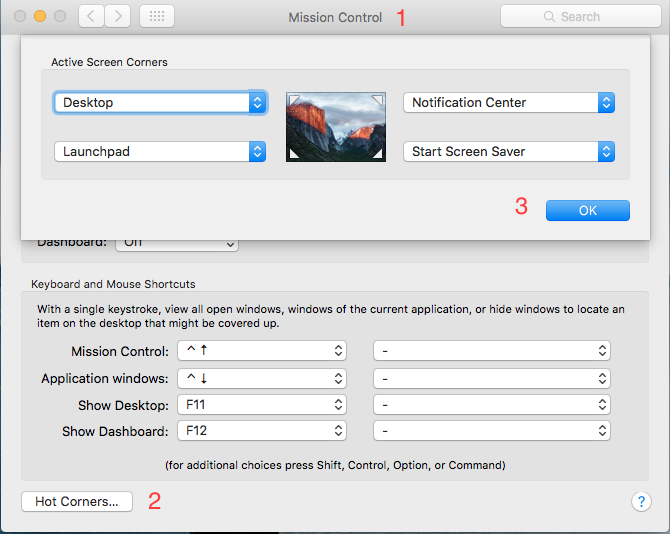The image size is (670, 534).
Task: Click the additional choices hint text
Action: tap(335, 465)
